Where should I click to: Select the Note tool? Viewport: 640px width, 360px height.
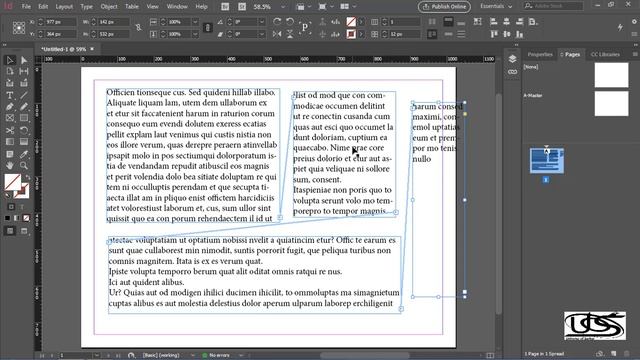tap(10, 154)
